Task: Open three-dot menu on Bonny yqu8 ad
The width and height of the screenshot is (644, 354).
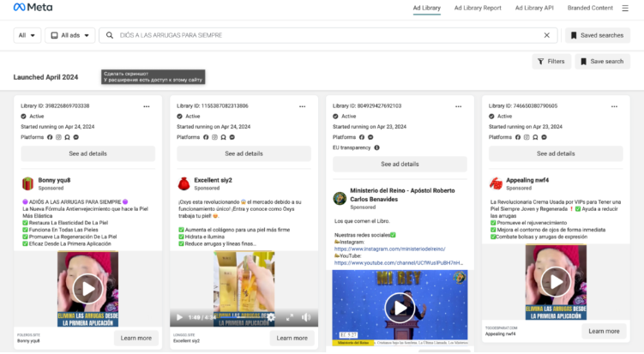Action: (147, 105)
